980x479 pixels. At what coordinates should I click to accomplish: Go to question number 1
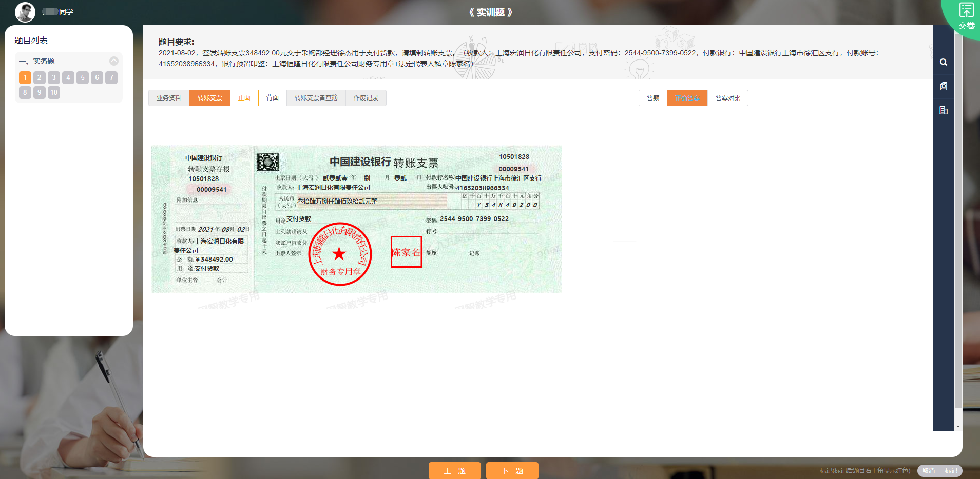[x=25, y=77]
